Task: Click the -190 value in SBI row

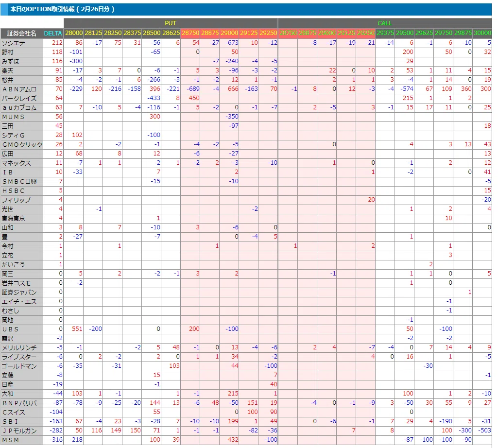Action: click(446, 421)
